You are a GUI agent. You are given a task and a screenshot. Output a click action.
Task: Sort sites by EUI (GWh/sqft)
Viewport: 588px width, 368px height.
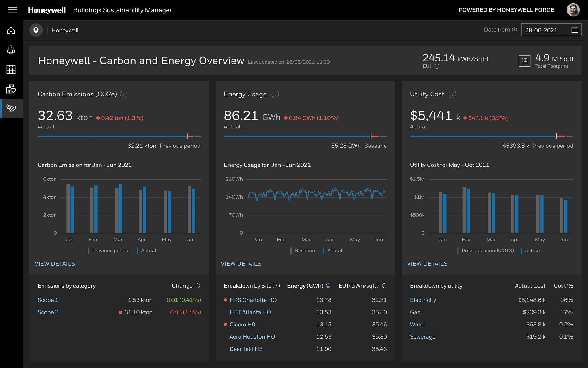tap(362, 286)
